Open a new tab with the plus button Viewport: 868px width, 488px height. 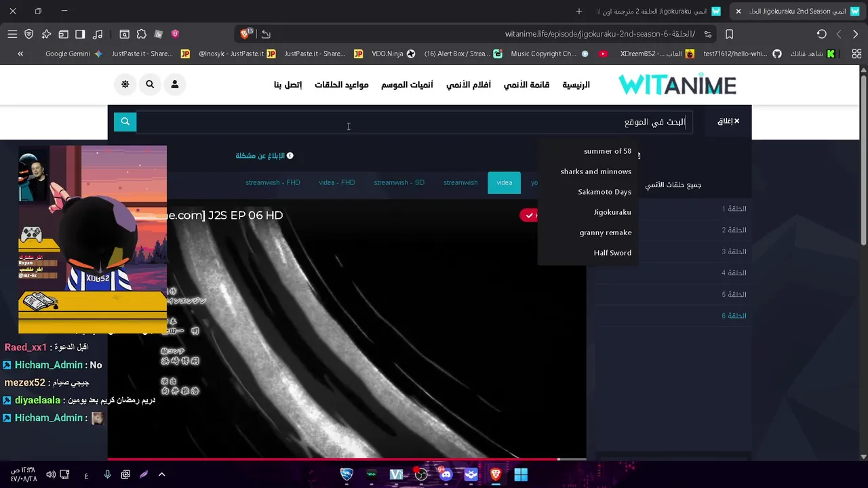pyautogui.click(x=578, y=11)
